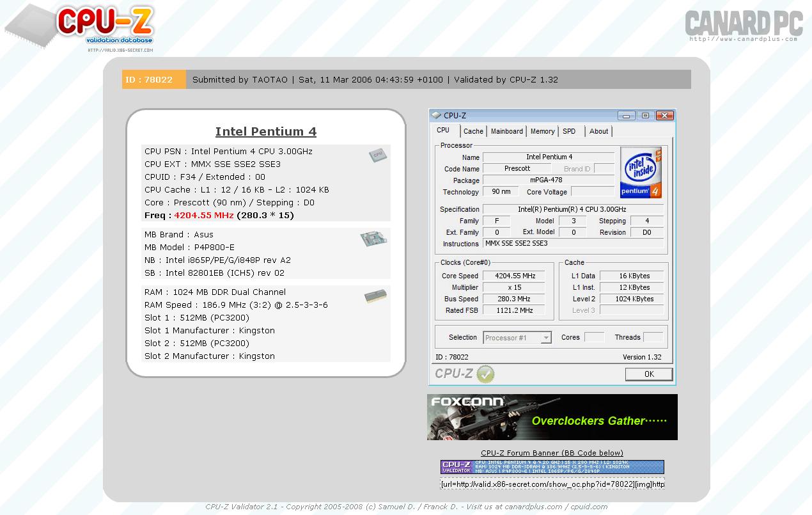Click the RAM module icon beside RAM info
Image resolution: width=812 pixels, height=515 pixels.
[x=375, y=296]
